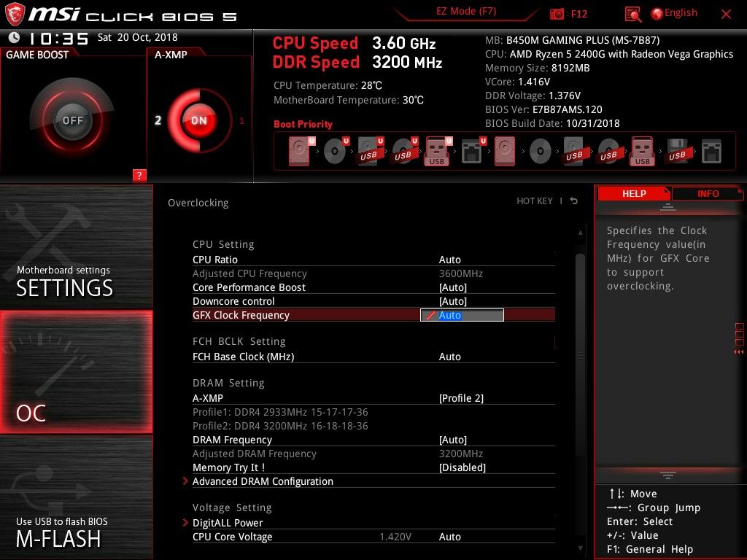Image resolution: width=747 pixels, height=560 pixels.
Task: Click the help panel top drag handle
Action: coord(668,207)
